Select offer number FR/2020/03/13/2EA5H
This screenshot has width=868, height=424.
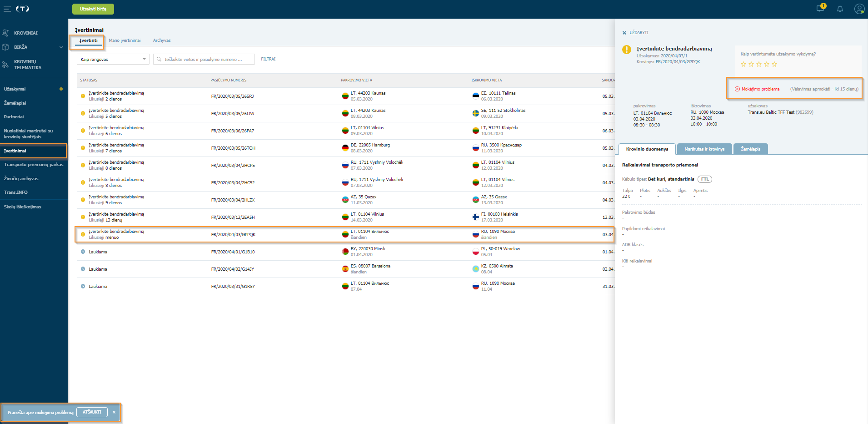pos(233,217)
